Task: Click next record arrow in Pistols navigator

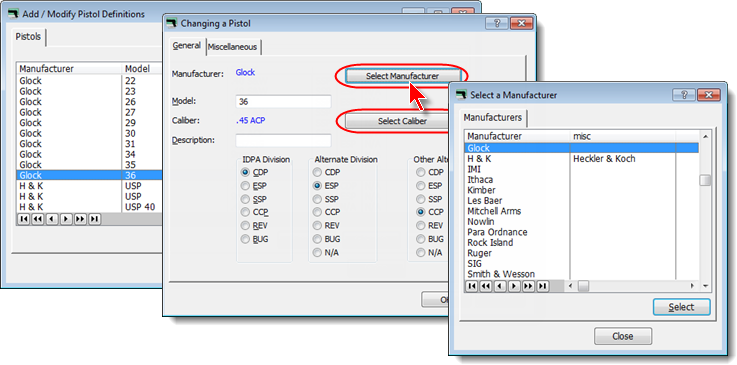Action: coord(66,219)
